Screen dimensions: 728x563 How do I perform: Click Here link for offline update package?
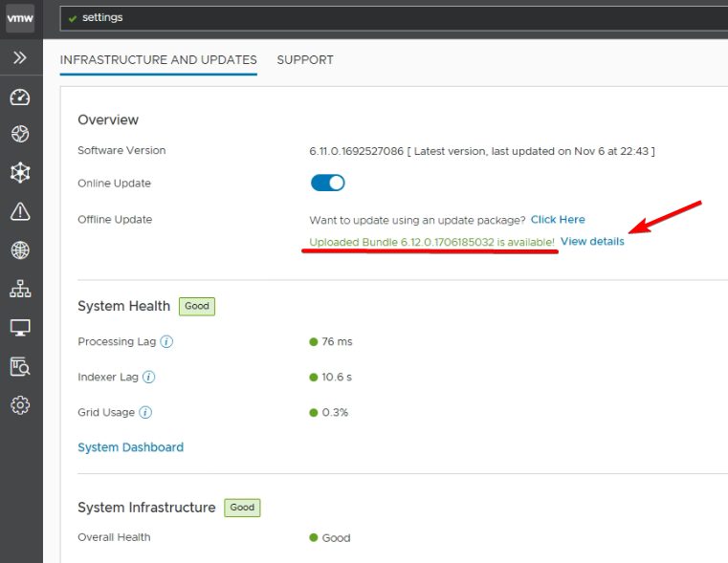click(558, 220)
